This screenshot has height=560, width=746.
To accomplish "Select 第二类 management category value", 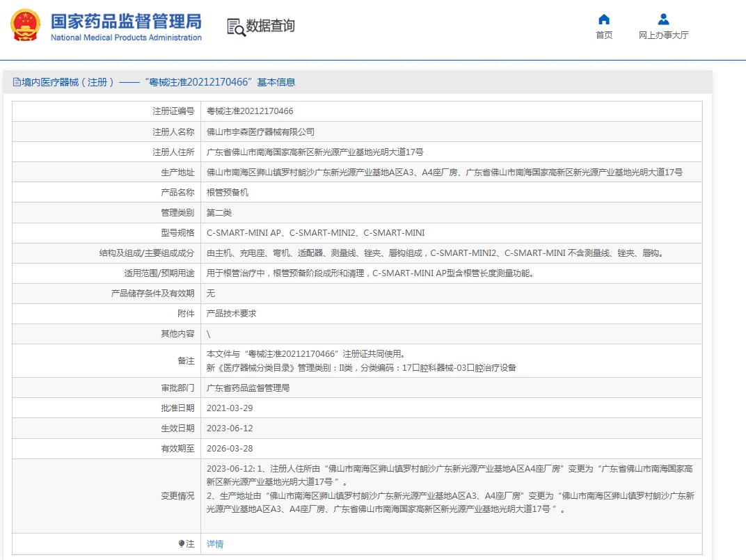I will tap(219, 213).
